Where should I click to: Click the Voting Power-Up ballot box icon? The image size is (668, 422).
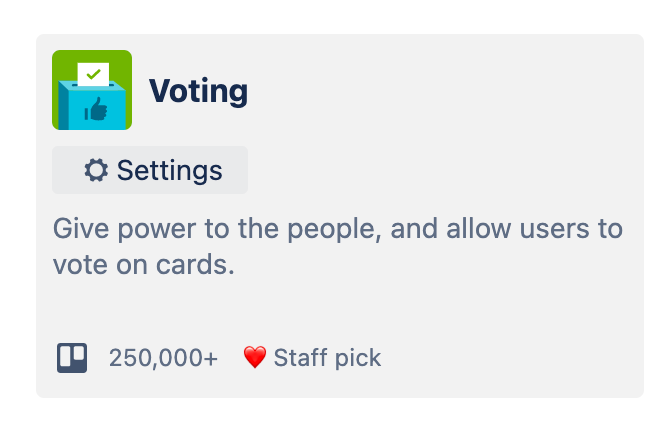click(x=92, y=90)
